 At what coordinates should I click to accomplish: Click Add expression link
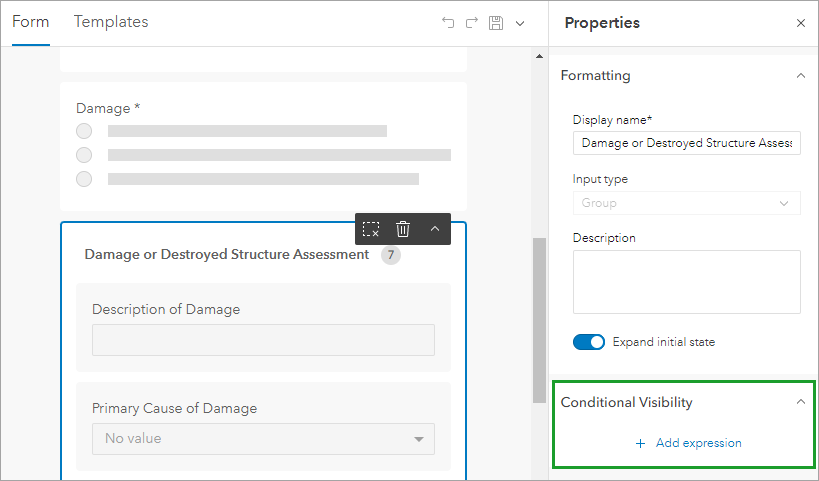click(x=698, y=443)
